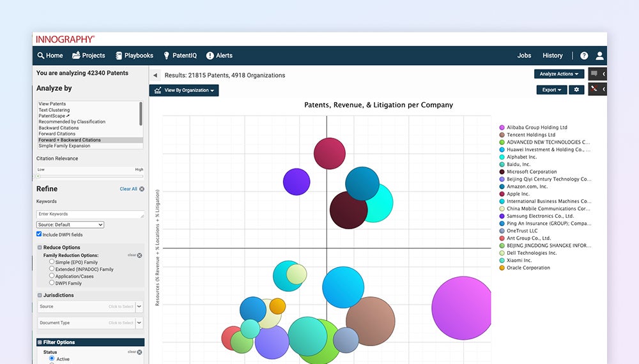
Task: Open chart settings gear icon
Action: point(576,90)
